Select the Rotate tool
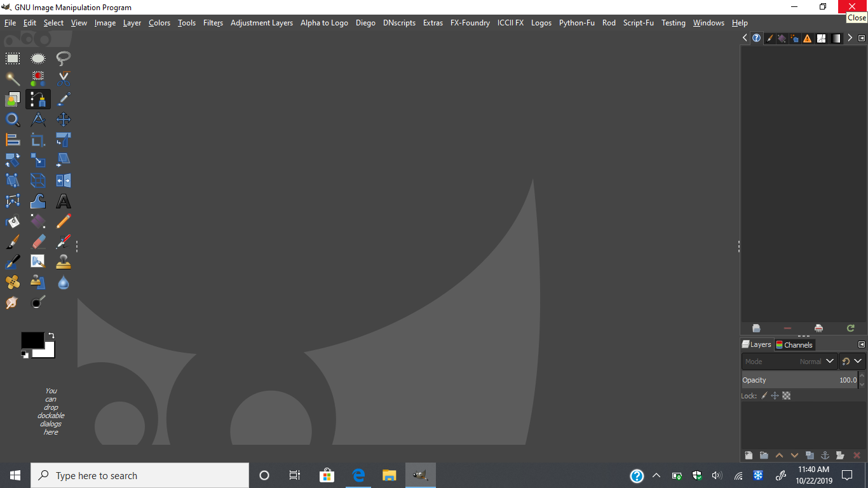 [13, 160]
